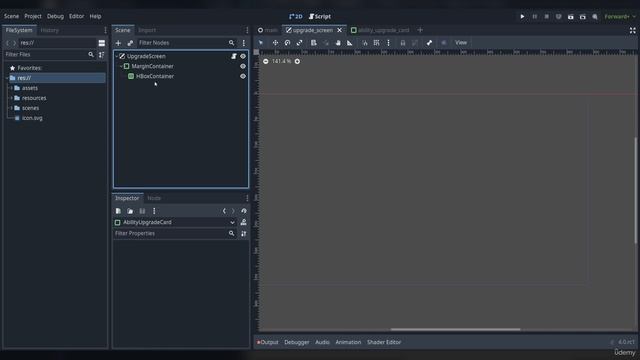Collapse the UpgradeScreen tree
The width and height of the screenshot is (640, 360).
click(117, 56)
